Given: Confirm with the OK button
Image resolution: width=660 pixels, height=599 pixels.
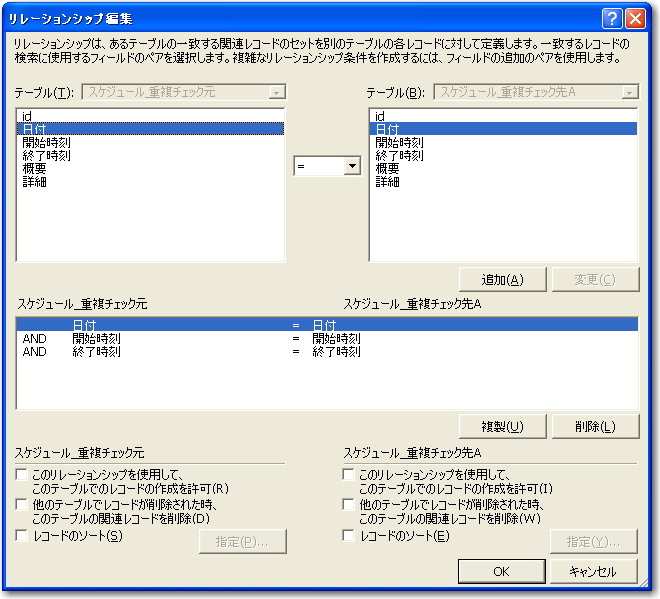Looking at the screenshot, I should point(501,571).
